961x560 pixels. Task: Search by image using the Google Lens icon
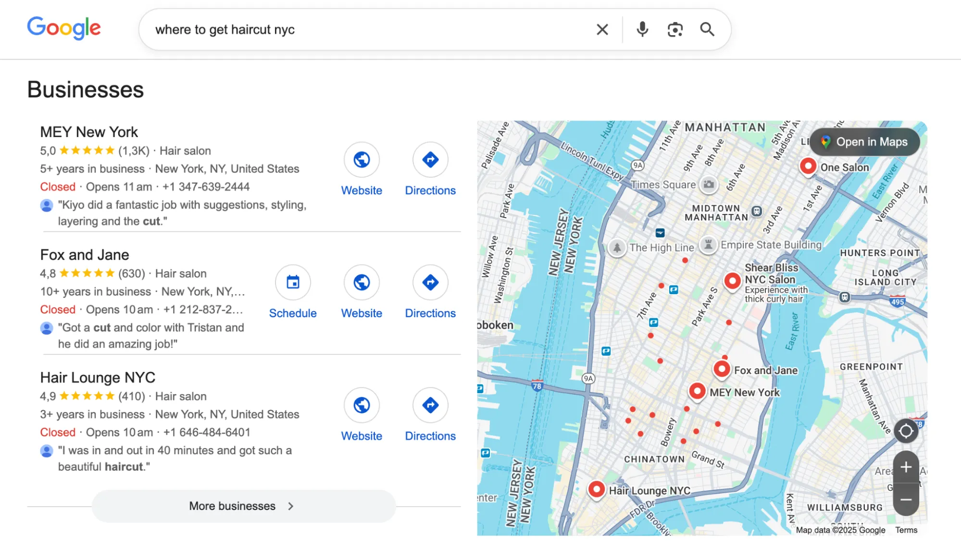tap(674, 29)
